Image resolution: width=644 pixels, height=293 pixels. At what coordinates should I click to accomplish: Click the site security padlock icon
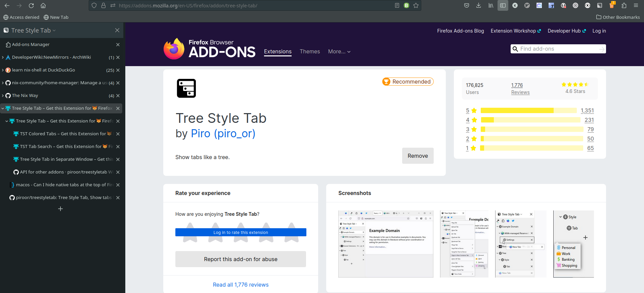[103, 5]
